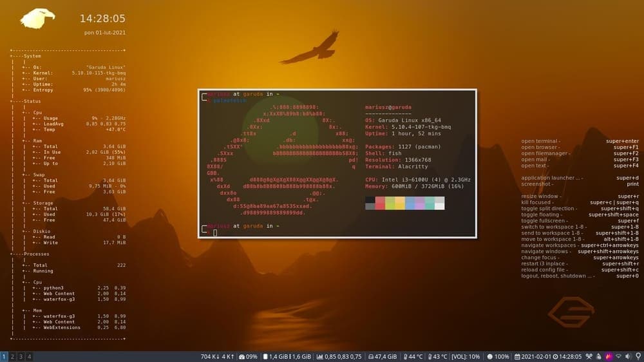This screenshot has height=362, width=644.
Task: Click 'Terminal: Alacritty' line
Action: pos(396,166)
